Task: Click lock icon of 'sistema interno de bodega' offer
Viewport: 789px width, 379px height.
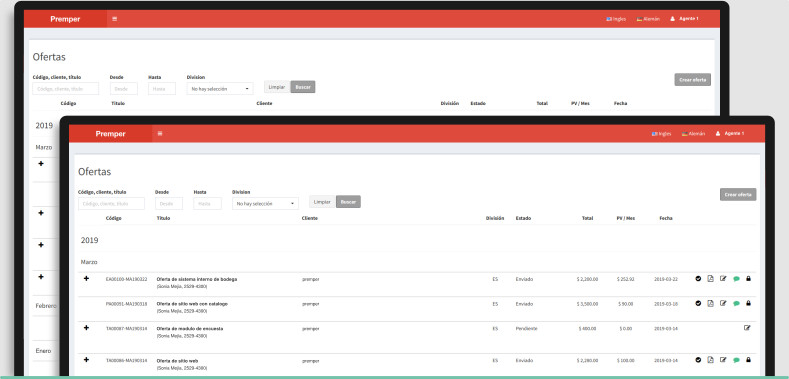Action: [748, 278]
